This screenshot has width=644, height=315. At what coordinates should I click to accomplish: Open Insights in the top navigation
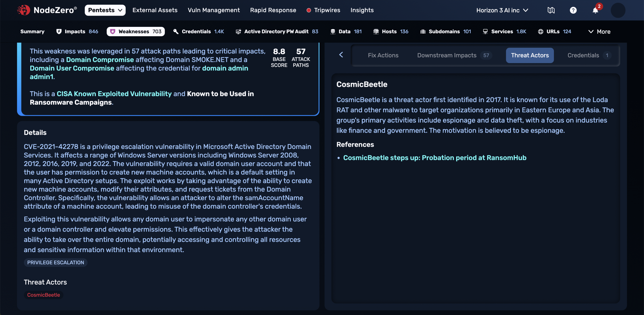tap(362, 10)
